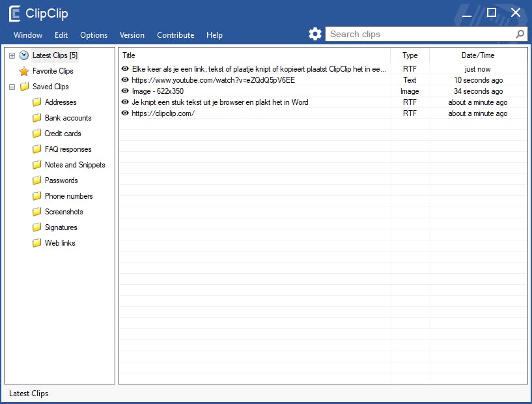Open the Signatures folder label
Image resolution: width=532 pixels, height=404 pixels.
[61, 227]
